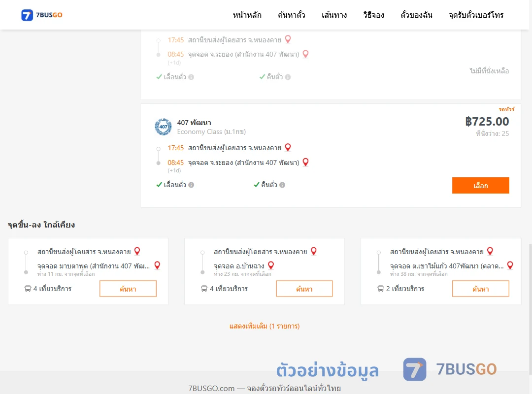Image resolution: width=532 pixels, height=394 pixels.
Task: Click the ห่าง 23 กม. จากจุดที่เลือก distance text
Action: pos(242,274)
